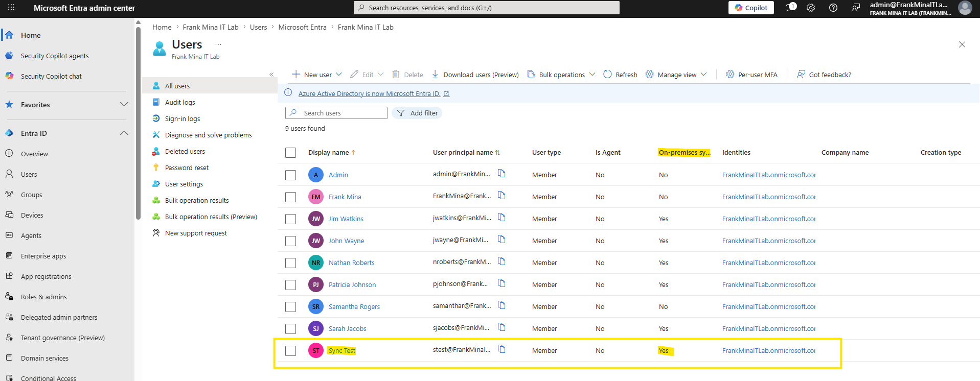Open the Samantha Rogers user profile
This screenshot has height=381, width=980.
pos(354,306)
